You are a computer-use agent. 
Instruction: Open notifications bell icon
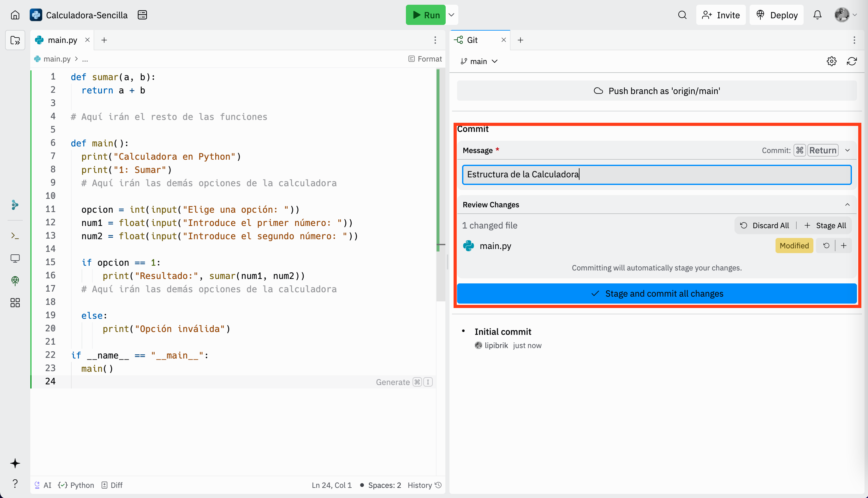[x=817, y=15]
